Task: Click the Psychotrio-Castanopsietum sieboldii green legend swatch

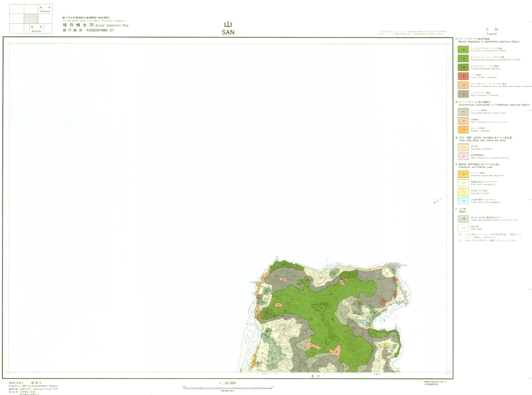Action: (x=463, y=50)
